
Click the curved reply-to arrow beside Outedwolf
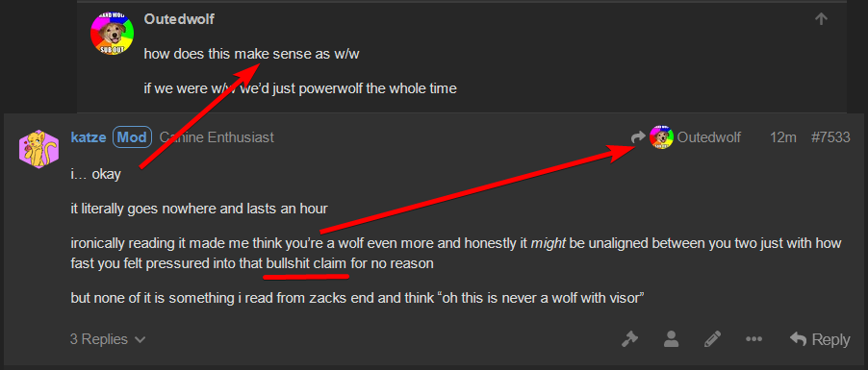pyautogui.click(x=638, y=136)
